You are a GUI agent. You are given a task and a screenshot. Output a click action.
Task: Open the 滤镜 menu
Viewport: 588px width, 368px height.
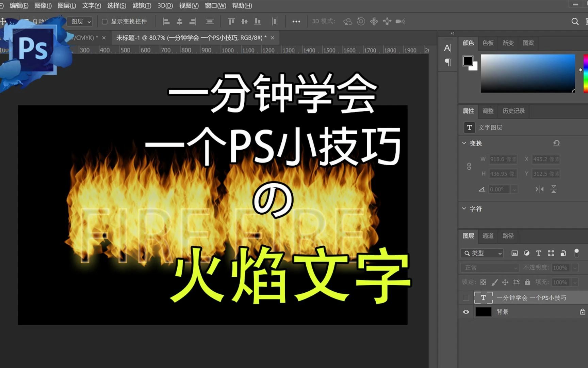pyautogui.click(x=142, y=6)
